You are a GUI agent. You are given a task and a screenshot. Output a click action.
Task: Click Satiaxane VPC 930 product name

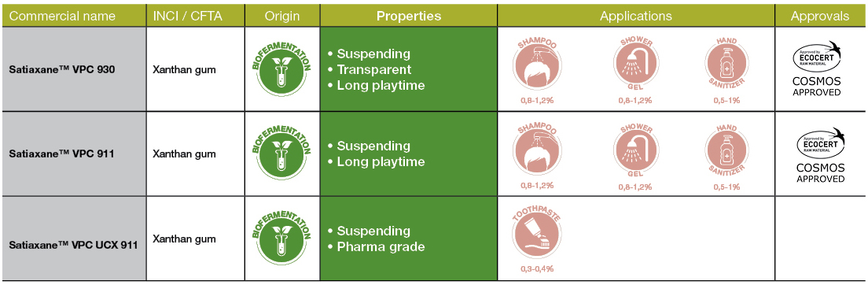pyautogui.click(x=61, y=70)
